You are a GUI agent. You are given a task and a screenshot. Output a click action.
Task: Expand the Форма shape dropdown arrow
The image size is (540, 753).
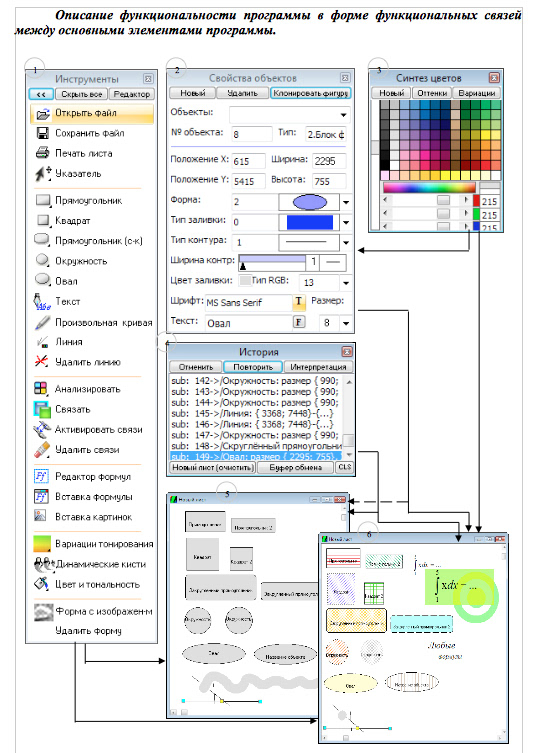click(345, 202)
